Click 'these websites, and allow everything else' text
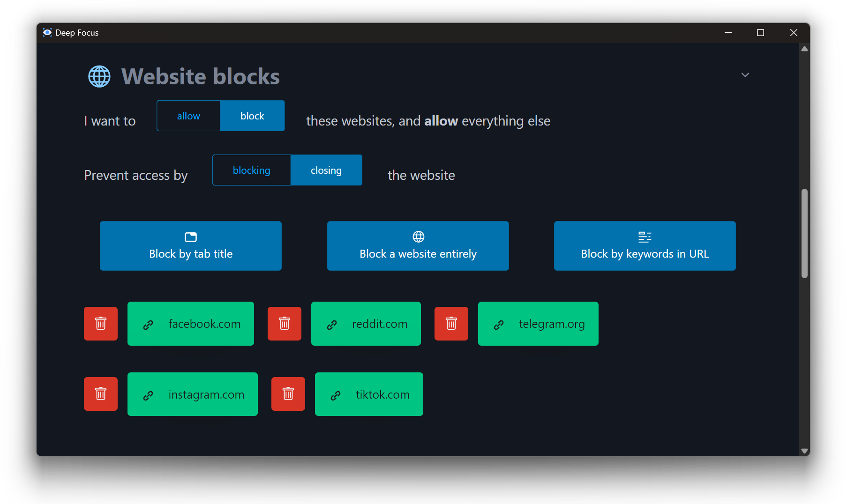 [x=428, y=121]
